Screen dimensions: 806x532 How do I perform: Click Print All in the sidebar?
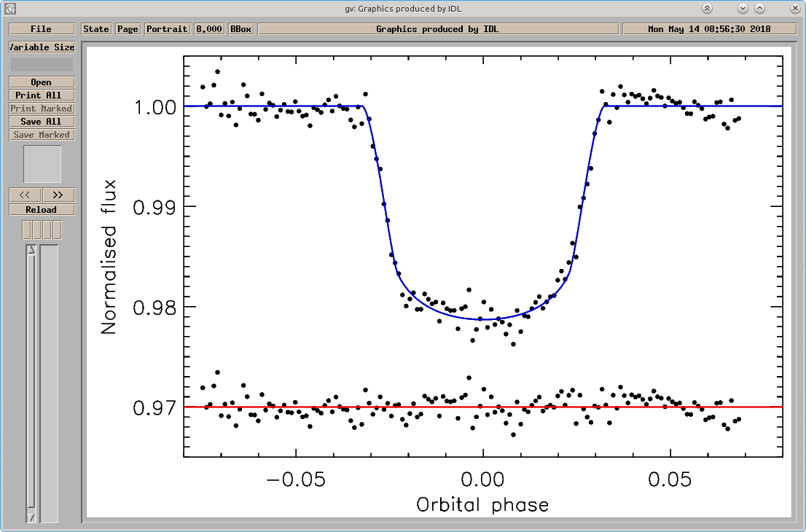tap(42, 95)
